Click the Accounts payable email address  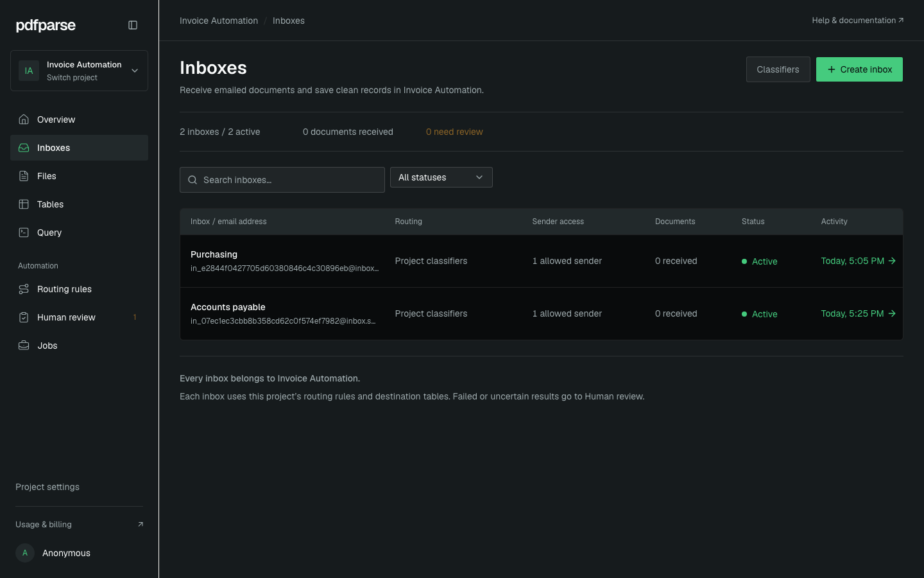[x=284, y=321]
